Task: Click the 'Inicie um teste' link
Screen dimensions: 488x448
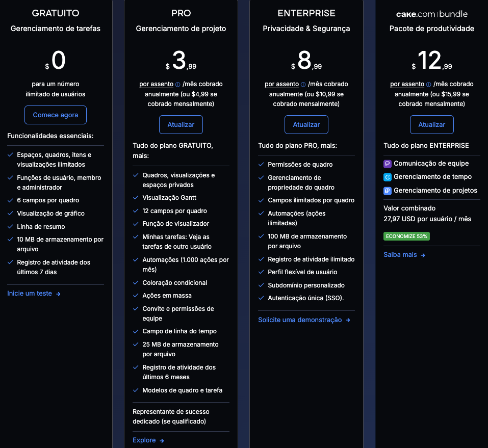Action: (x=30, y=293)
